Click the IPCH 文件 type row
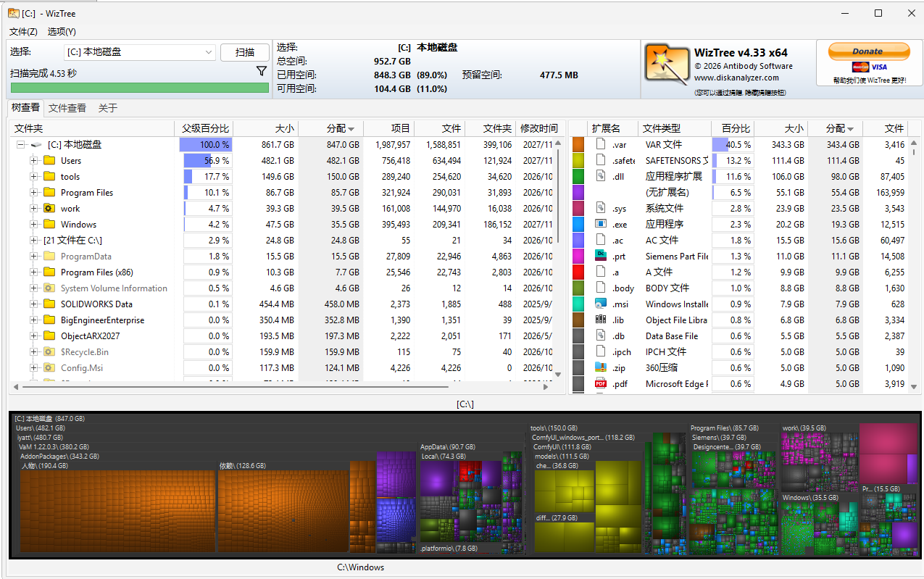 coord(739,351)
